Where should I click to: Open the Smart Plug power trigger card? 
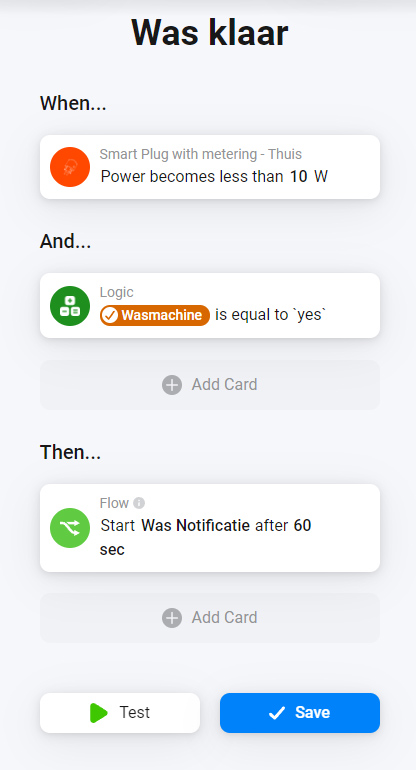point(210,167)
